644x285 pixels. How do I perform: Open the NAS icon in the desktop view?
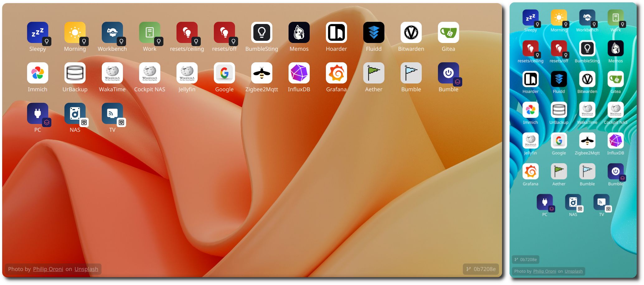(75, 113)
